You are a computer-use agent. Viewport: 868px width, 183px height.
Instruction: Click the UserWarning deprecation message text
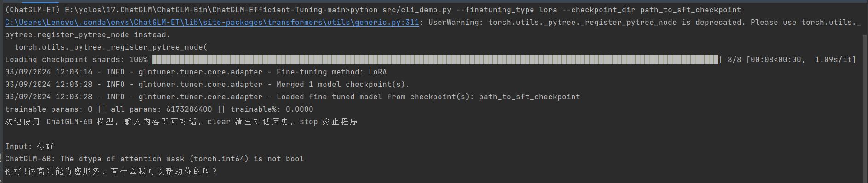tap(644, 22)
